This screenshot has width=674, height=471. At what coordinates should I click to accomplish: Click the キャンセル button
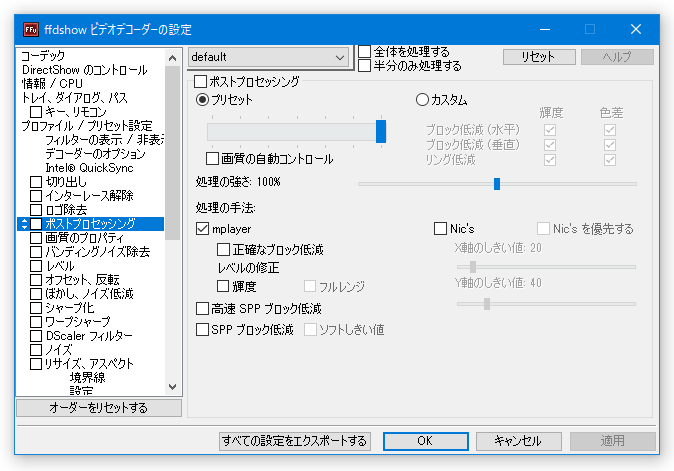518,441
